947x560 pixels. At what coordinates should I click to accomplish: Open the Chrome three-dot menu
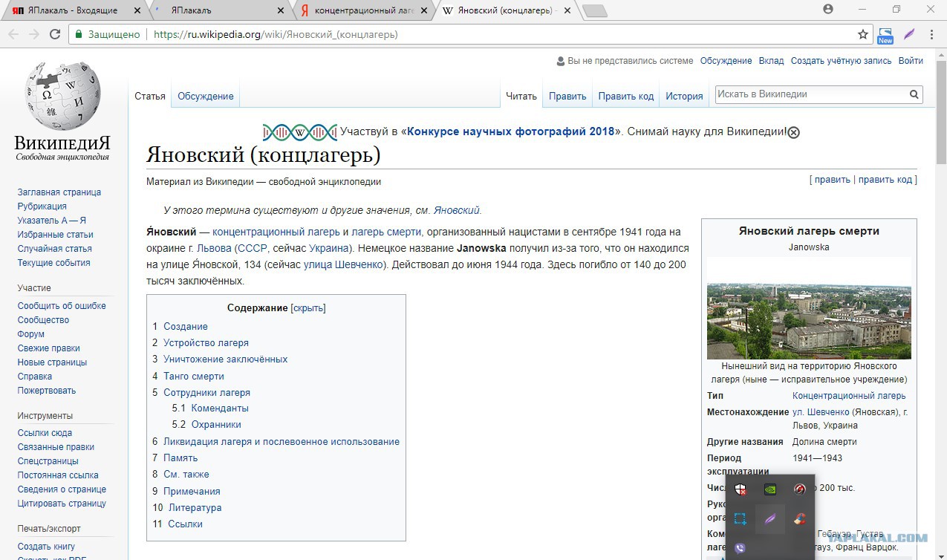[931, 34]
